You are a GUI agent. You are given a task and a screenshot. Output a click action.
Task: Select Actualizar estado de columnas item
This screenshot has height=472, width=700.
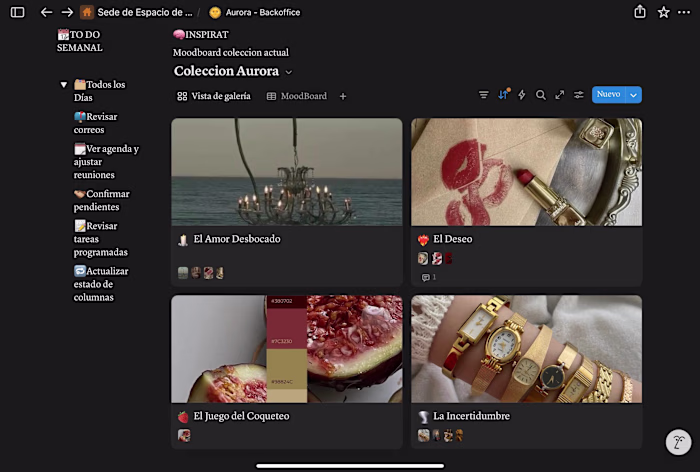click(100, 284)
